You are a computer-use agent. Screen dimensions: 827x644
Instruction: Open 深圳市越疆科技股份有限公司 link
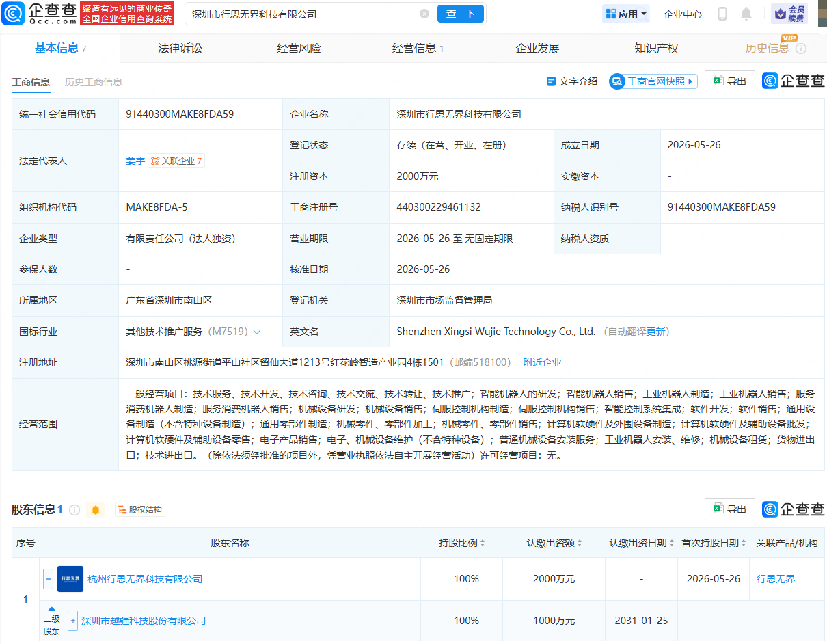tap(144, 621)
